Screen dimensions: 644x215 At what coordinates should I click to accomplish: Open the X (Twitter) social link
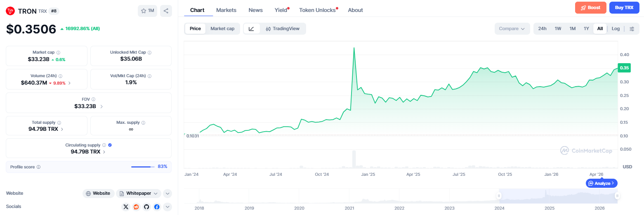(x=126, y=207)
